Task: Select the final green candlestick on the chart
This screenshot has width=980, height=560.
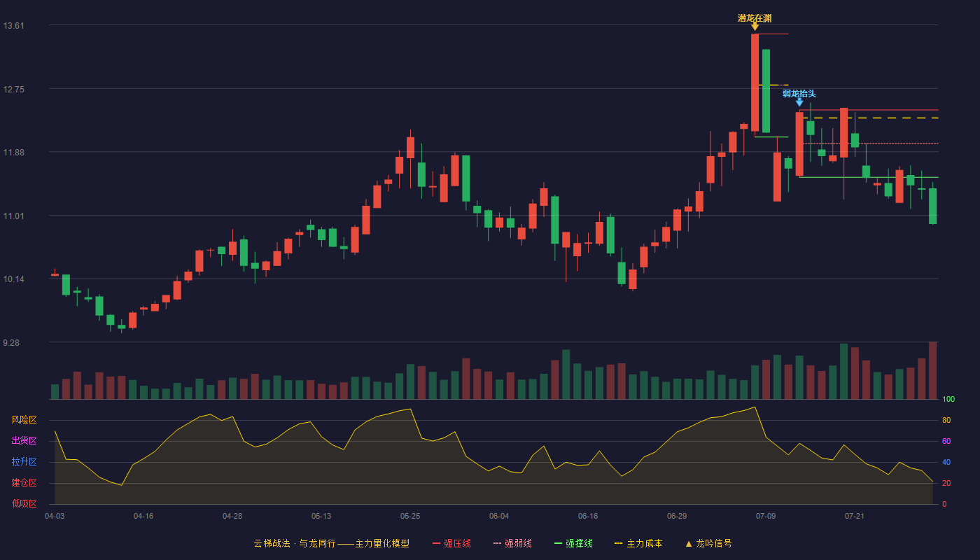Action: click(x=932, y=206)
